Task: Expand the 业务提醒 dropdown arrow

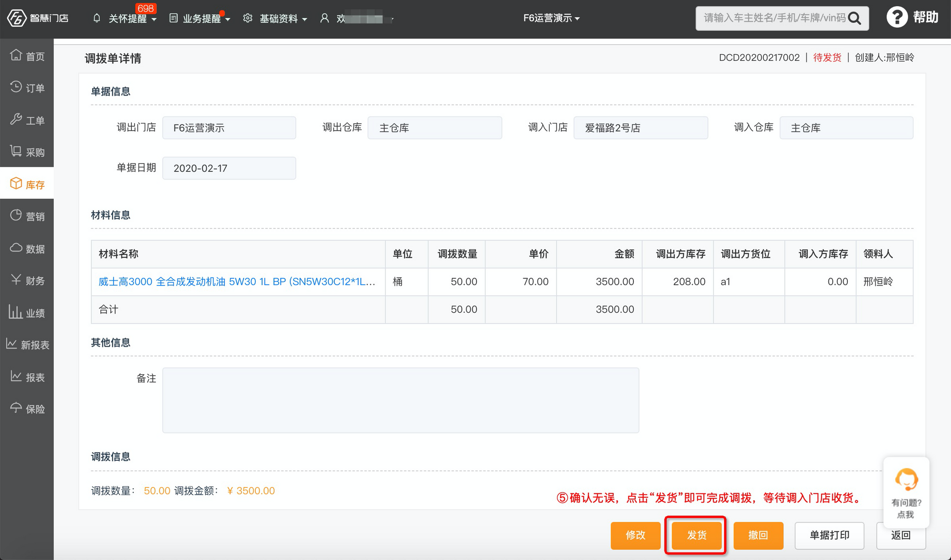Action: [228, 19]
